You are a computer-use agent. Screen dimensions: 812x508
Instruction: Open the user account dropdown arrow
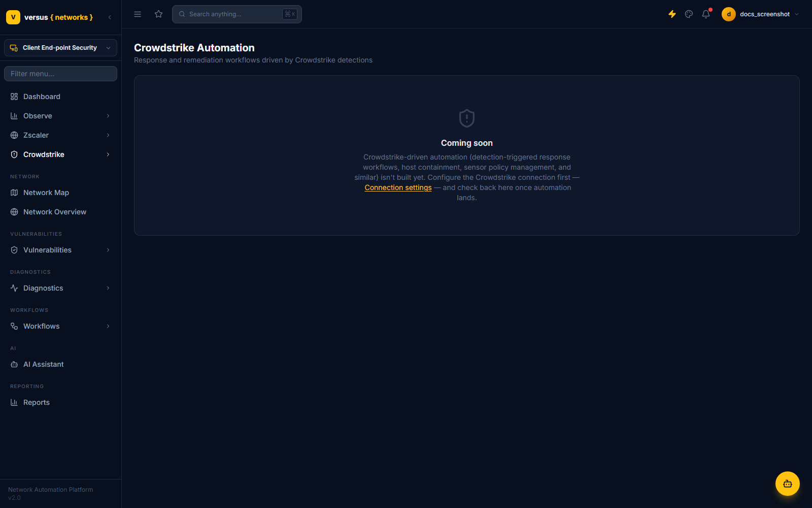[x=797, y=14]
